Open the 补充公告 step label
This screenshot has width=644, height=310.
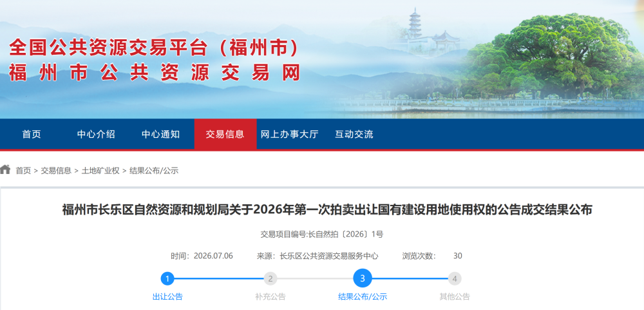(x=270, y=297)
